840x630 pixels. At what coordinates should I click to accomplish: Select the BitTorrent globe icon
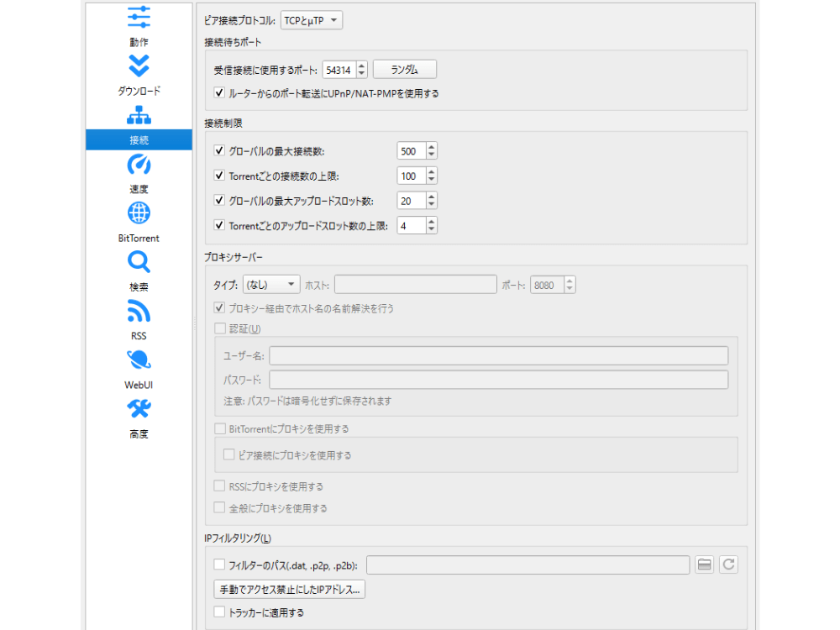139,213
